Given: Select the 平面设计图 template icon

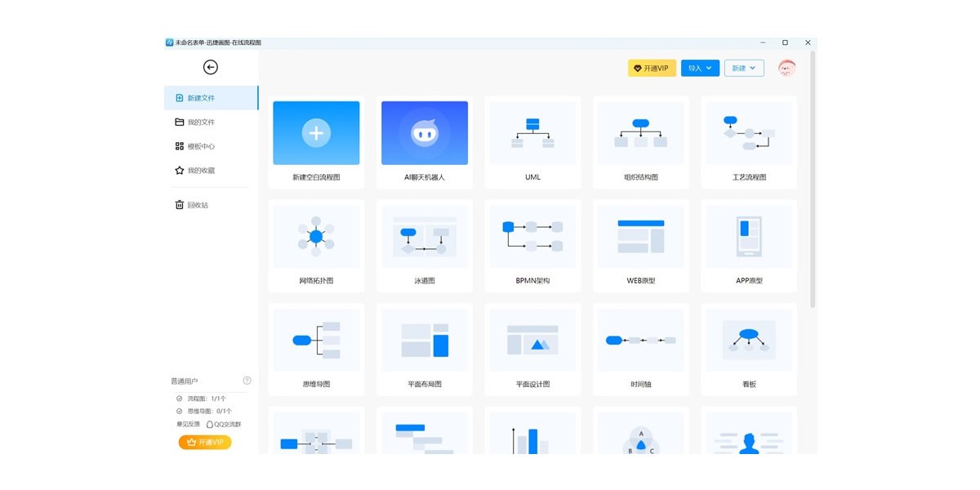Looking at the screenshot, I should [532, 340].
